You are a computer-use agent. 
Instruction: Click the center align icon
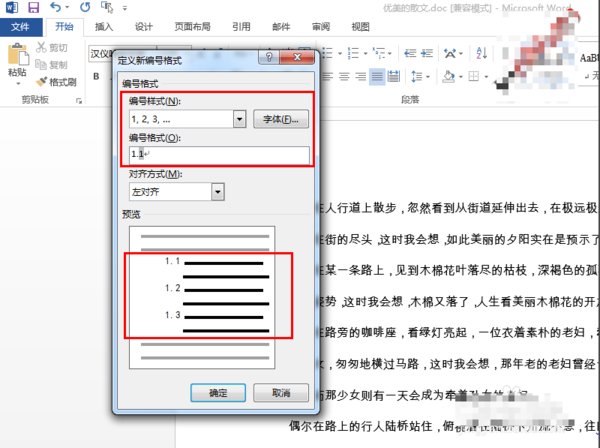(x=344, y=77)
